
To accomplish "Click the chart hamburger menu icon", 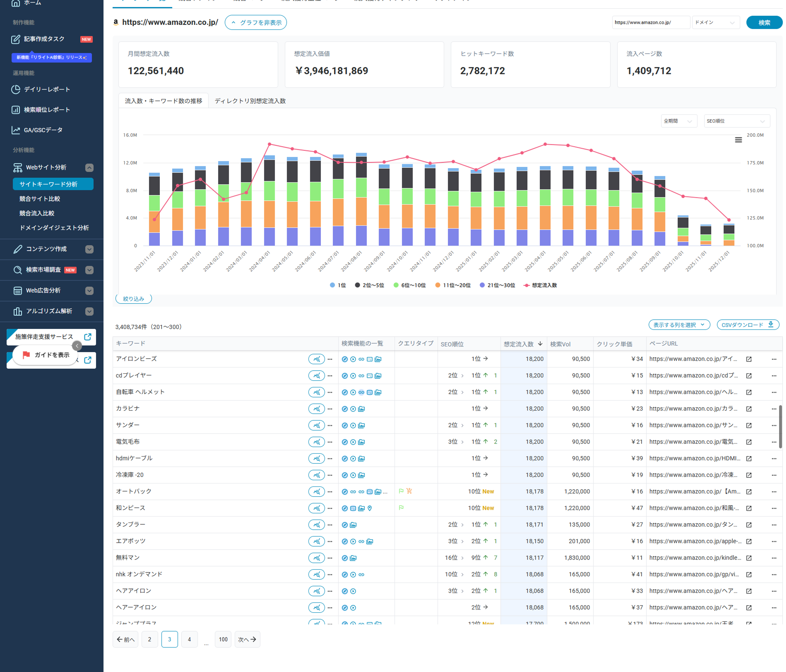I will click(738, 140).
